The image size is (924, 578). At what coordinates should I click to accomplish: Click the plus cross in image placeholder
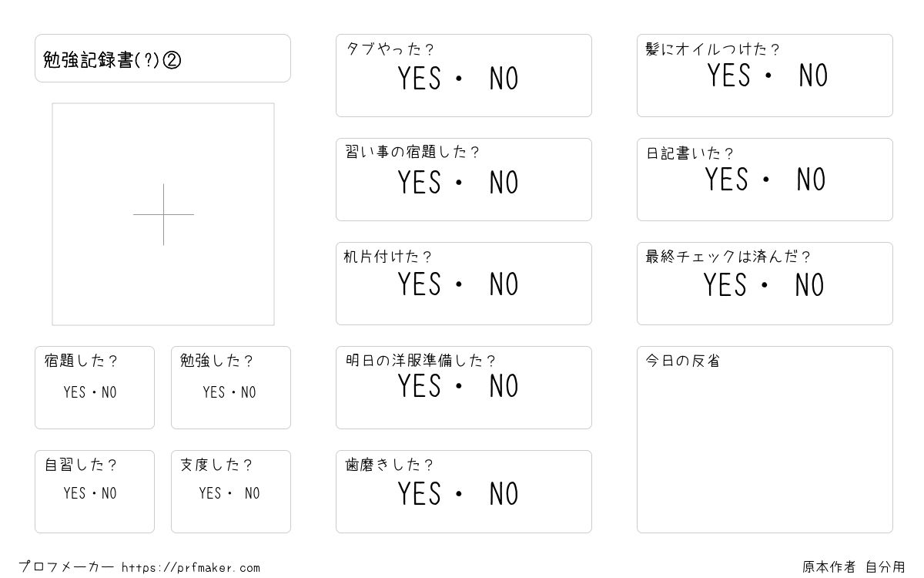(x=163, y=214)
